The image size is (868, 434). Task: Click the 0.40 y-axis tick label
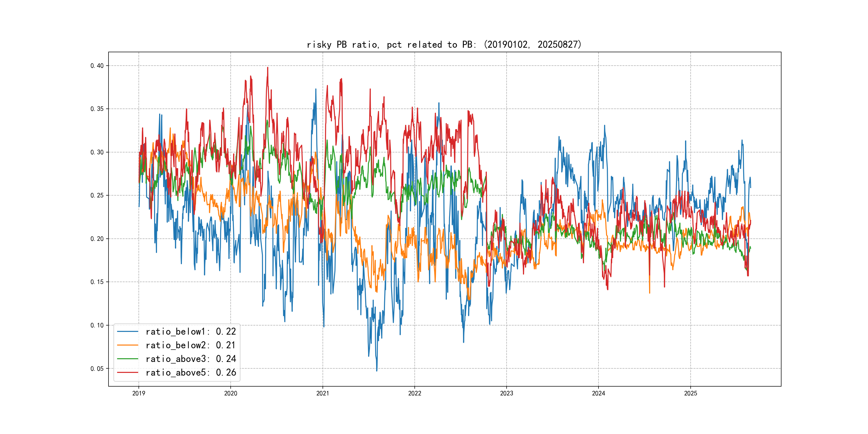tap(97, 66)
